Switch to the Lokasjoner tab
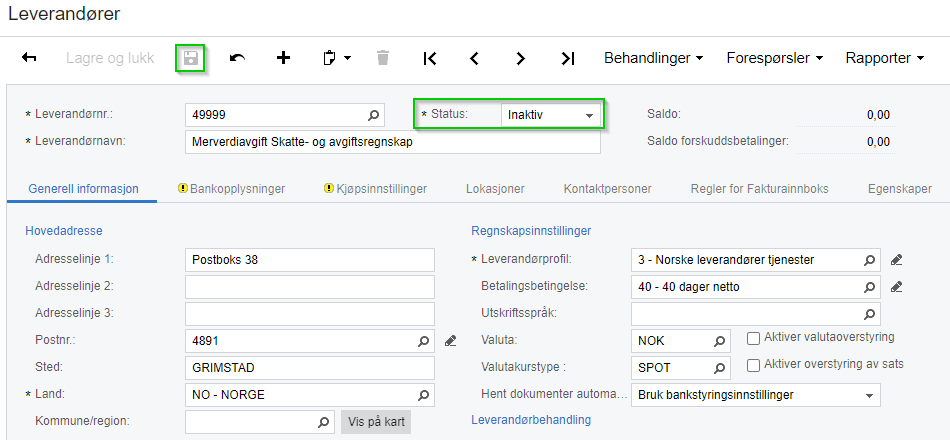The height and width of the screenshot is (440, 950). tap(495, 188)
